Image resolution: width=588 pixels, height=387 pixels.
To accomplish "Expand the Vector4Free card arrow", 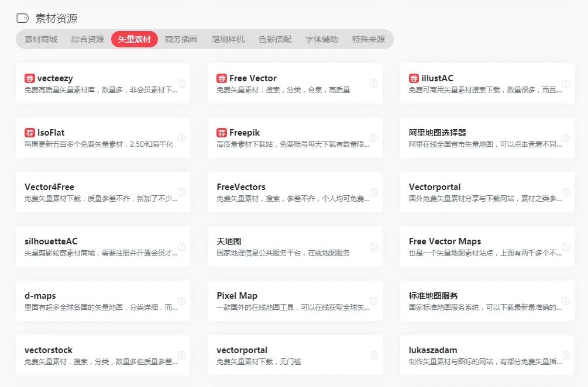I will pos(183,191).
